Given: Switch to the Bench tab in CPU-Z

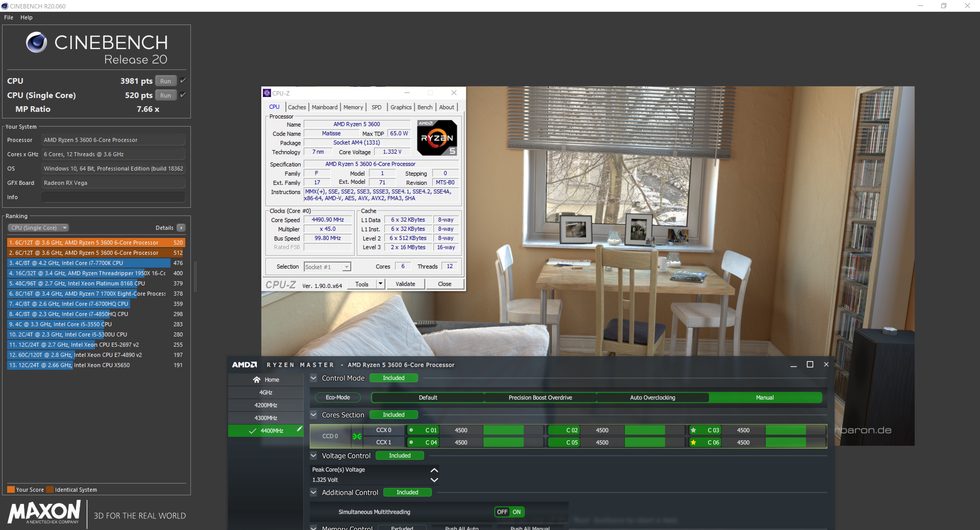Looking at the screenshot, I should [x=425, y=107].
